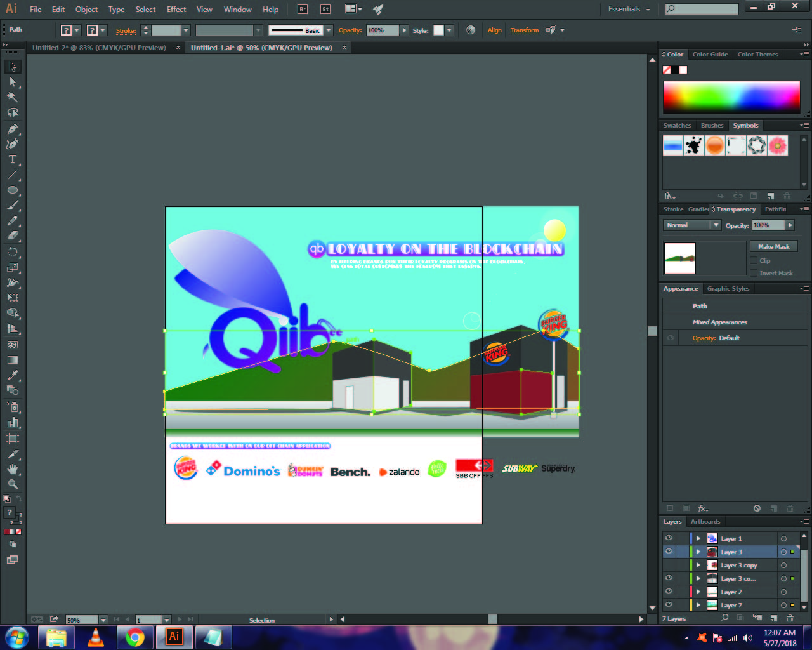Screen dimensions: 812x650
Task: Click Opacity link in Appearance panel
Action: pos(704,338)
